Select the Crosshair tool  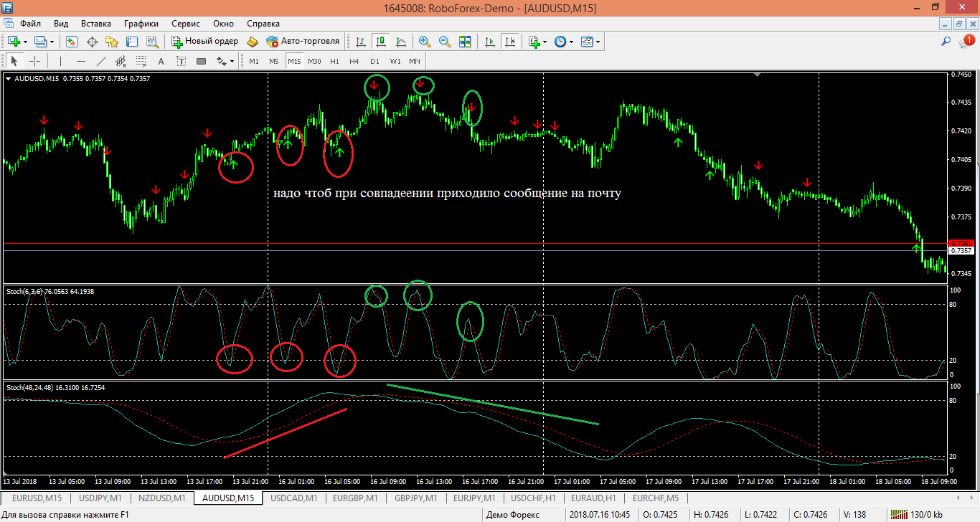pos(34,61)
